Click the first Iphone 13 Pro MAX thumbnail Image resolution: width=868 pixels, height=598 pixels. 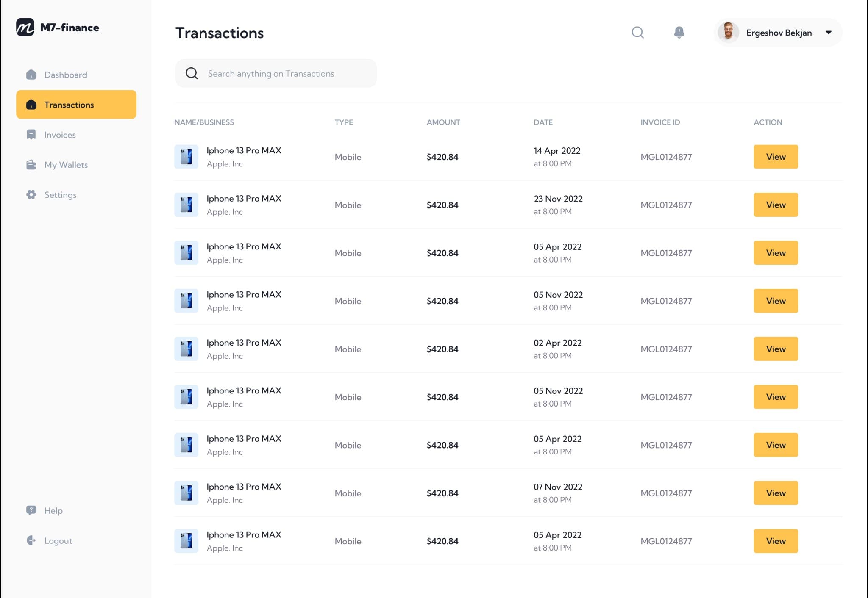click(x=186, y=156)
